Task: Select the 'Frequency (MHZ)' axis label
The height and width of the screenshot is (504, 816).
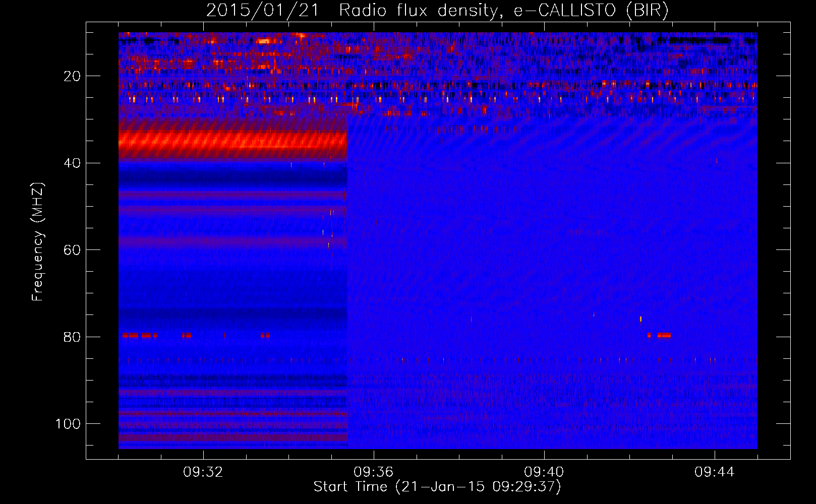Action: (x=38, y=241)
